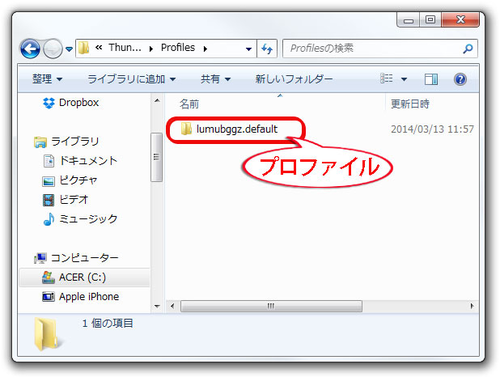Open the 整理 menu

[x=47, y=79]
